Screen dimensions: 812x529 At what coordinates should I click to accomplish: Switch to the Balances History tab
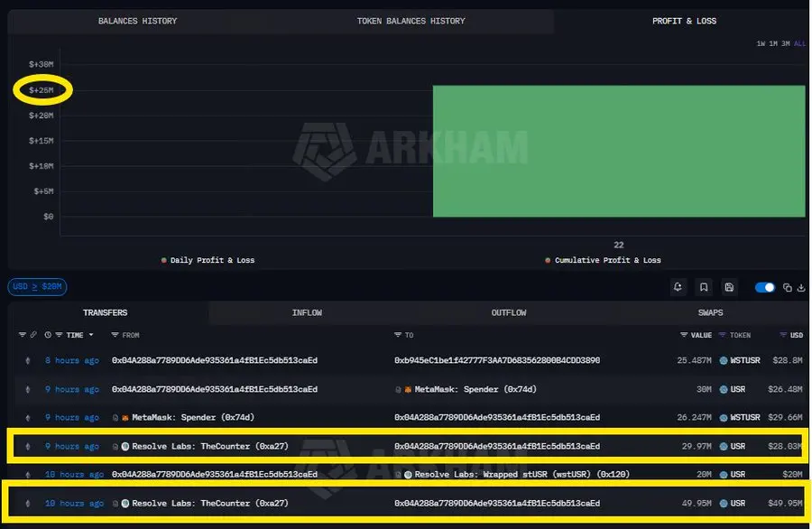point(138,22)
